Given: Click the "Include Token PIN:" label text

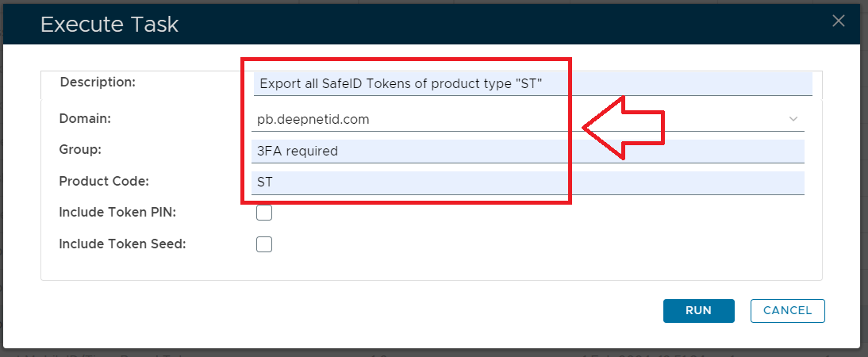Looking at the screenshot, I should pyautogui.click(x=117, y=213).
